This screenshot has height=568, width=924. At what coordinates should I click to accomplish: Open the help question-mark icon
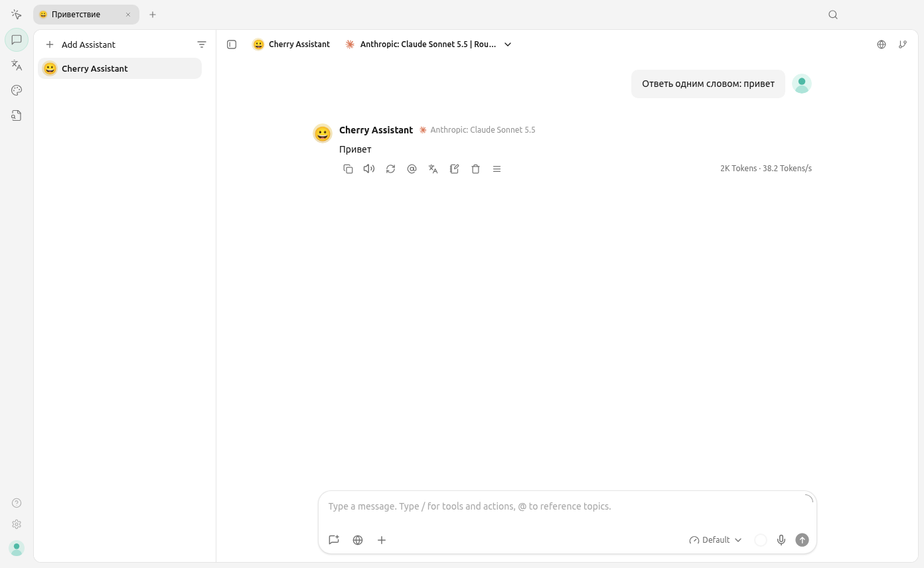[17, 503]
